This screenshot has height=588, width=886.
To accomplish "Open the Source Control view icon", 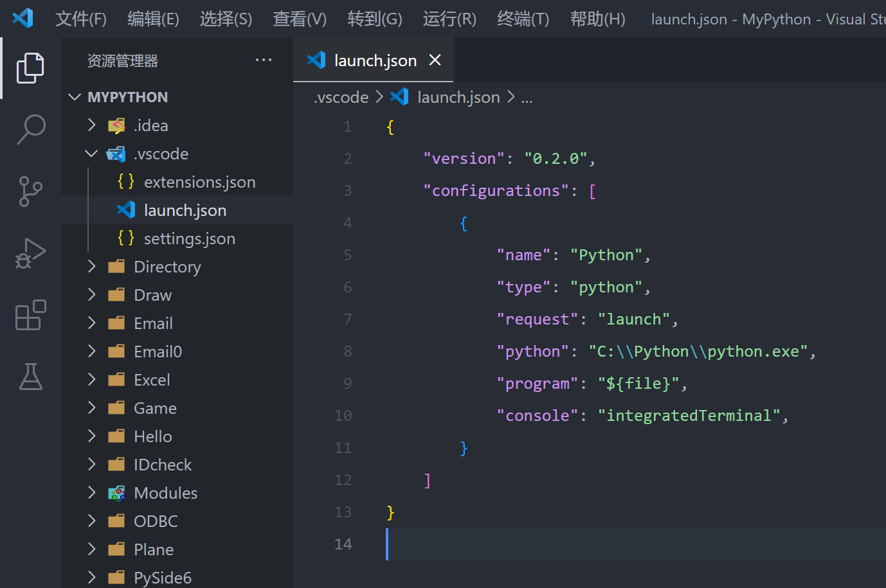I will pyautogui.click(x=30, y=192).
